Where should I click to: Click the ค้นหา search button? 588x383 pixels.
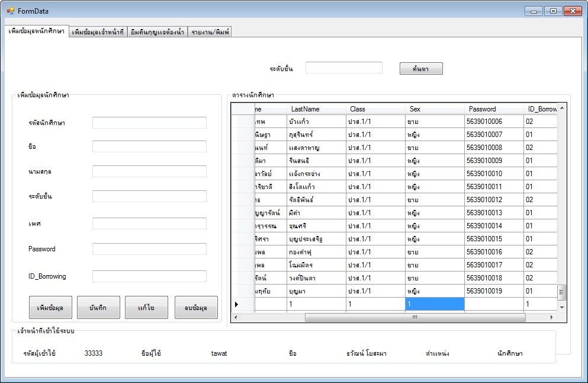pyautogui.click(x=421, y=69)
